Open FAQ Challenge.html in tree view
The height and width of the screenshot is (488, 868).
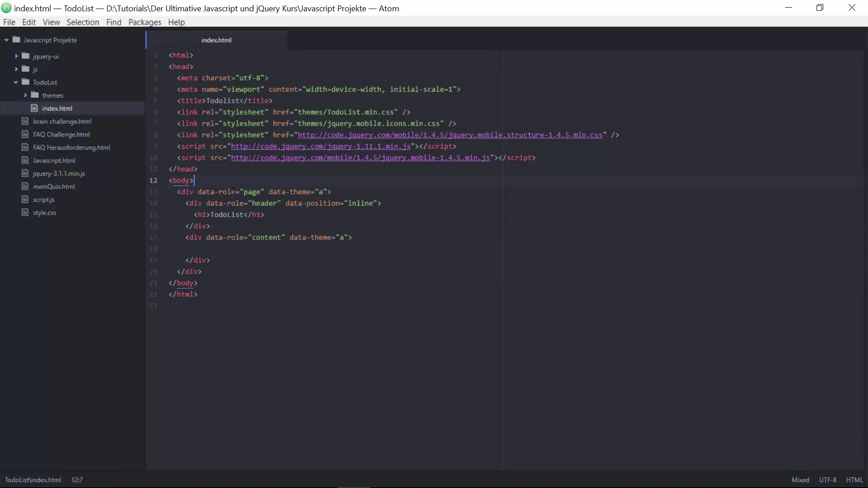[61, 134]
